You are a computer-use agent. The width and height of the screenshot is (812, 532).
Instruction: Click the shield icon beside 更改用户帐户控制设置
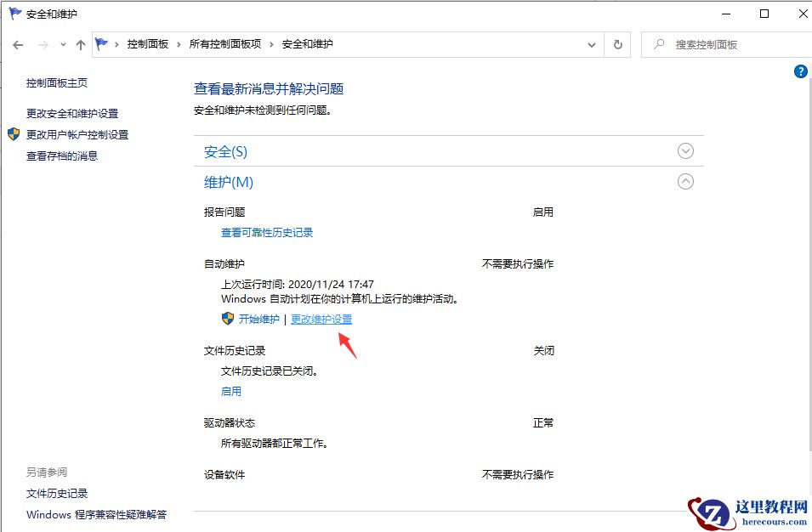coord(15,133)
